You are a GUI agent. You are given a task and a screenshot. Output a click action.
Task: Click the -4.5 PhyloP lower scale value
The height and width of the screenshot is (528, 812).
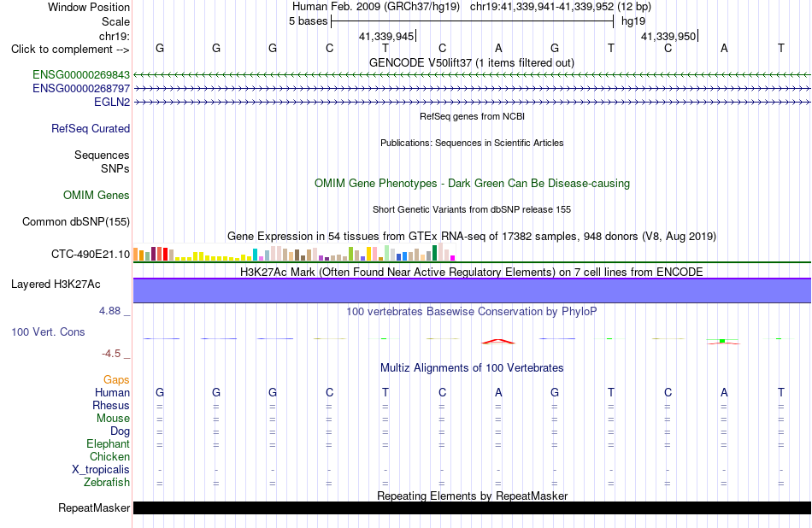(111, 354)
